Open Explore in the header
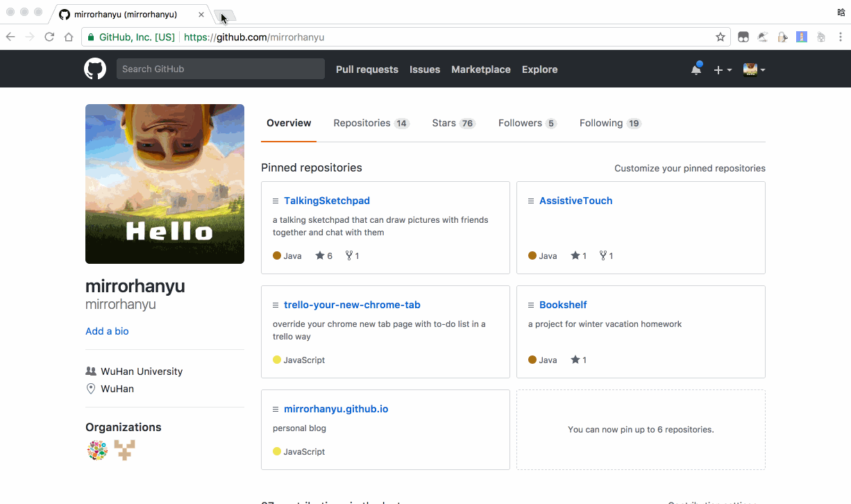The height and width of the screenshot is (504, 851). pos(540,69)
